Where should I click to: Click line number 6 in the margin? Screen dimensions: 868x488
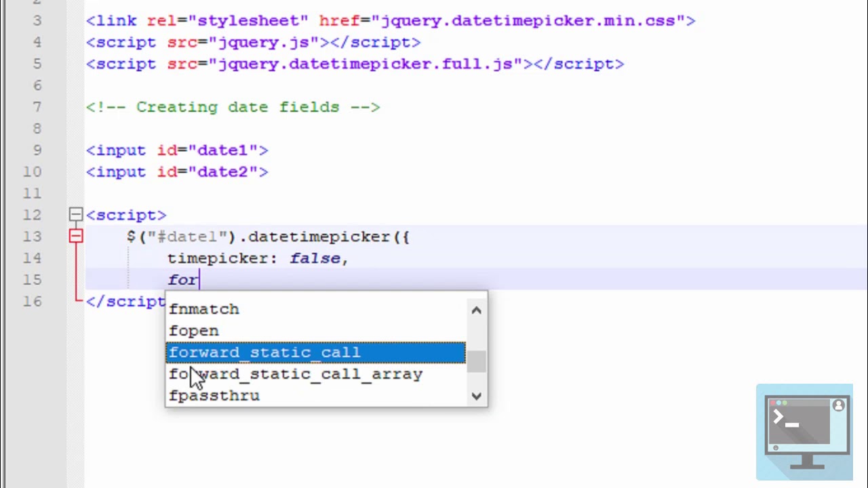pyautogui.click(x=36, y=85)
